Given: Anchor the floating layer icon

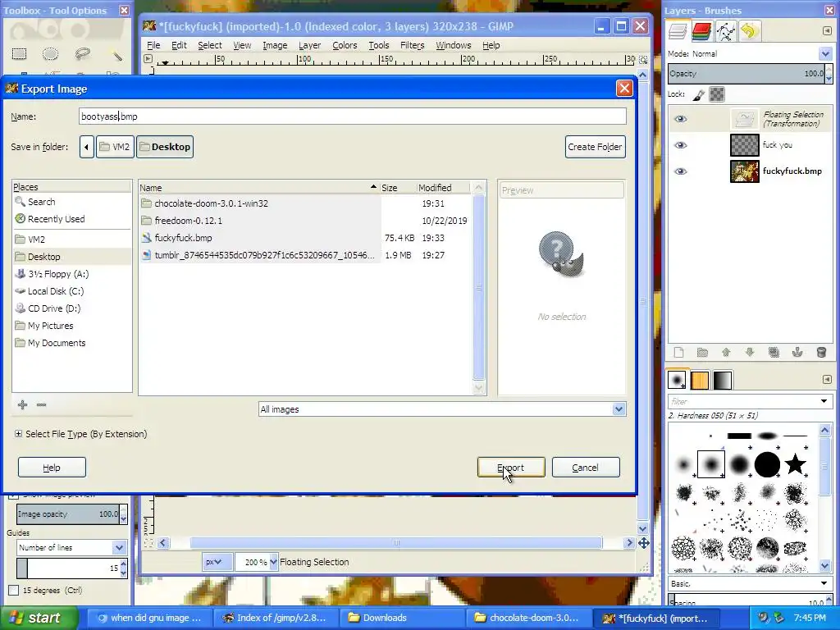Looking at the screenshot, I should click(797, 353).
